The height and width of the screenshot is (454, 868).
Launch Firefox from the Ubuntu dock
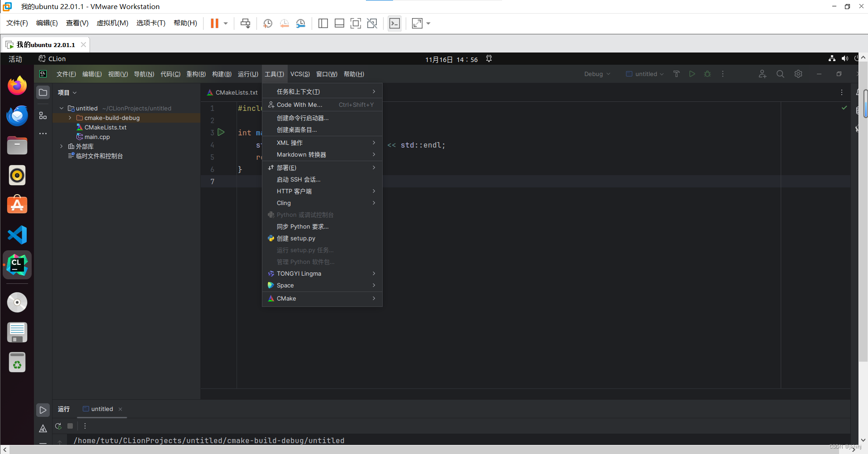pos(17,86)
